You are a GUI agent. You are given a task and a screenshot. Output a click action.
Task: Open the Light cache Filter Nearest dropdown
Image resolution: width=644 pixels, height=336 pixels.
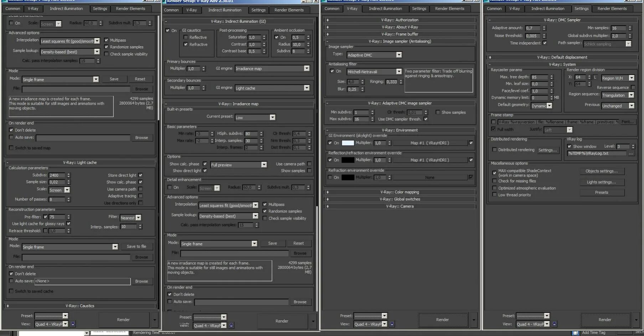coord(130,218)
